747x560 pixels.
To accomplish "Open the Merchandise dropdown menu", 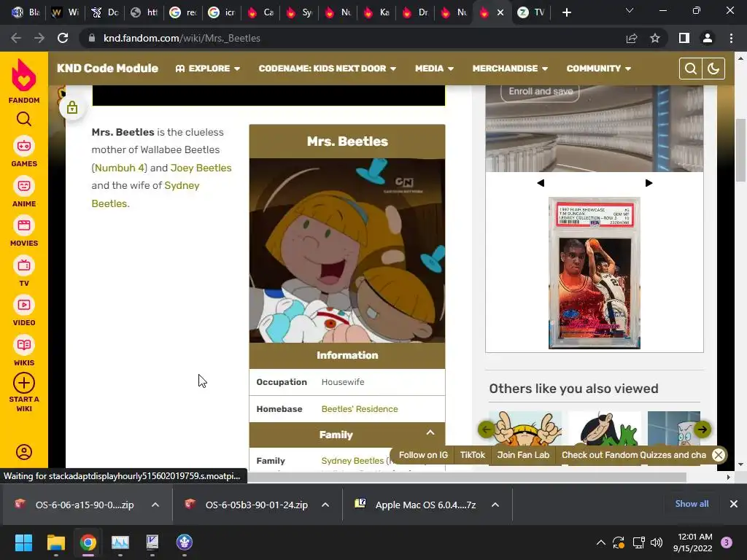I will [510, 69].
